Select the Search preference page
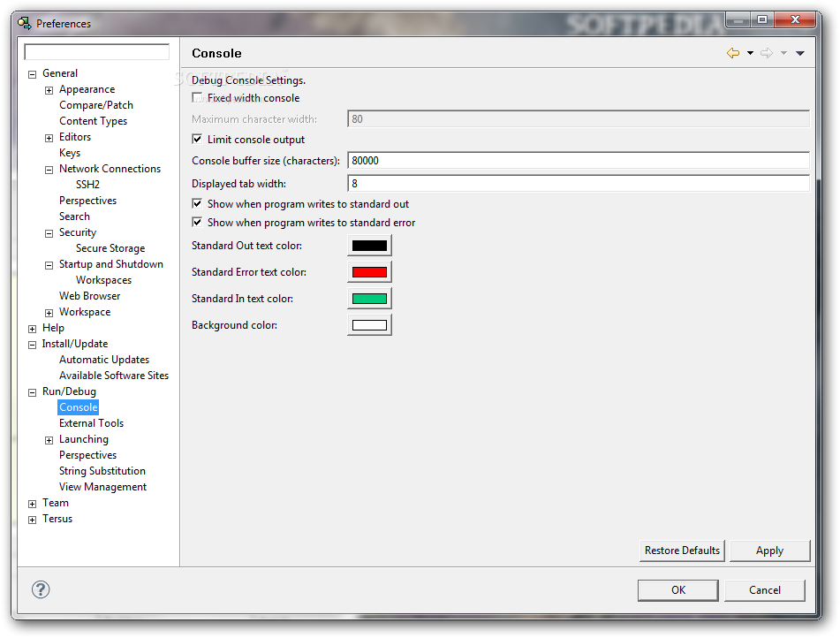Screen dimensions: 840x638 click(x=74, y=216)
